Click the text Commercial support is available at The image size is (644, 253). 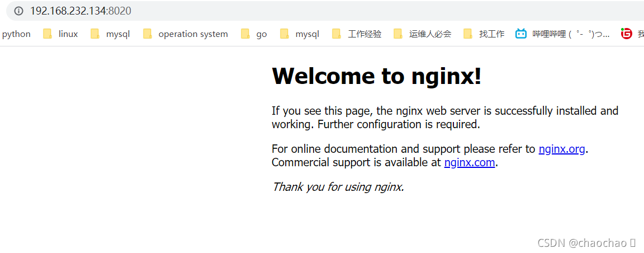(x=356, y=162)
